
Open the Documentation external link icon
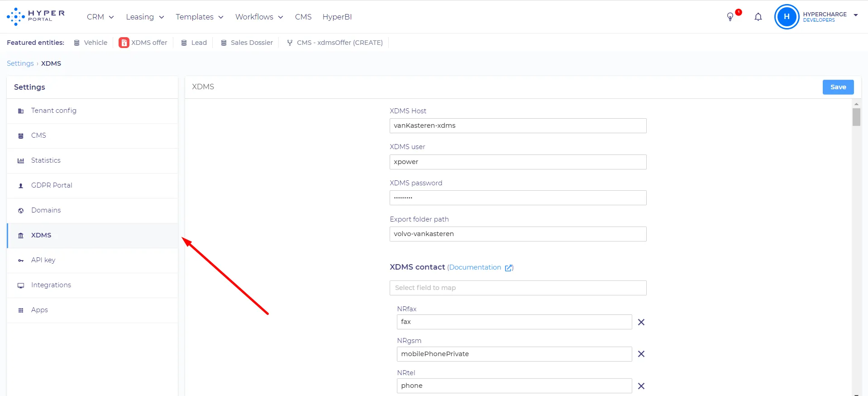tap(509, 268)
